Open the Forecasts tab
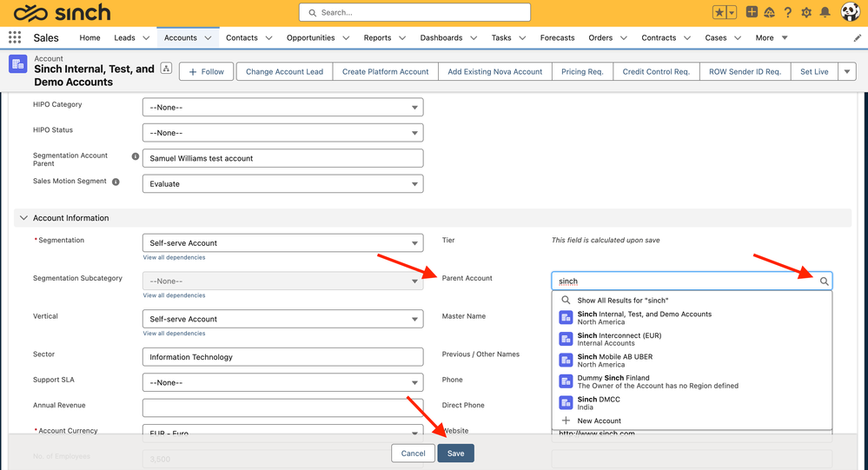This screenshot has height=470, width=868. click(558, 37)
